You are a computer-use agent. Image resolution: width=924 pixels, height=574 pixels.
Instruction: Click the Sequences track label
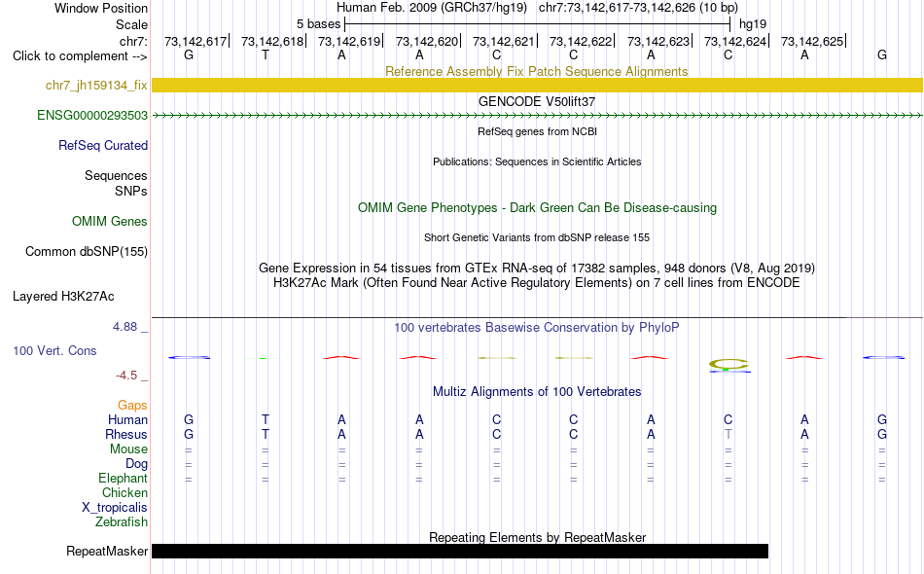coord(116,176)
